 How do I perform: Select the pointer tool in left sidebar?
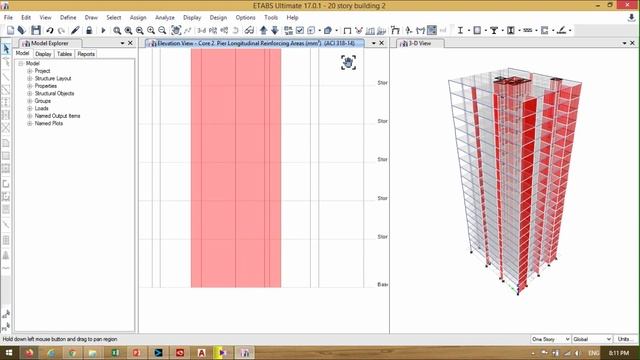[6, 49]
